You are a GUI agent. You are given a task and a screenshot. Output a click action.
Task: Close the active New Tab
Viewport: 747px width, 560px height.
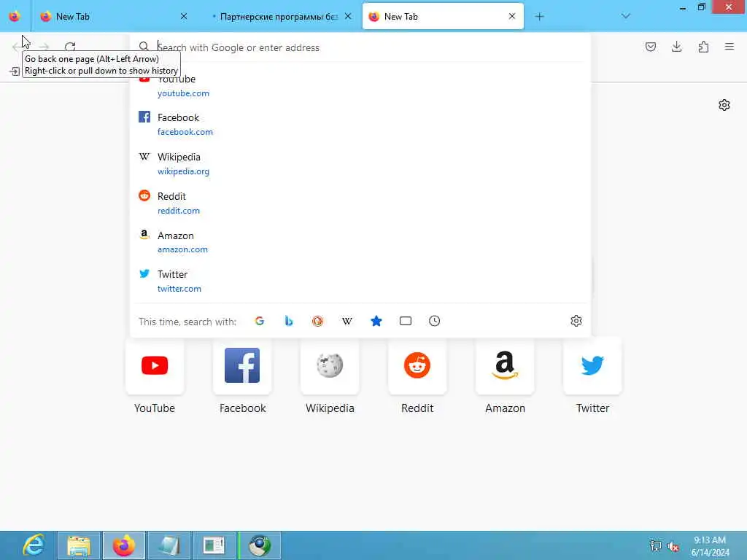(x=512, y=16)
